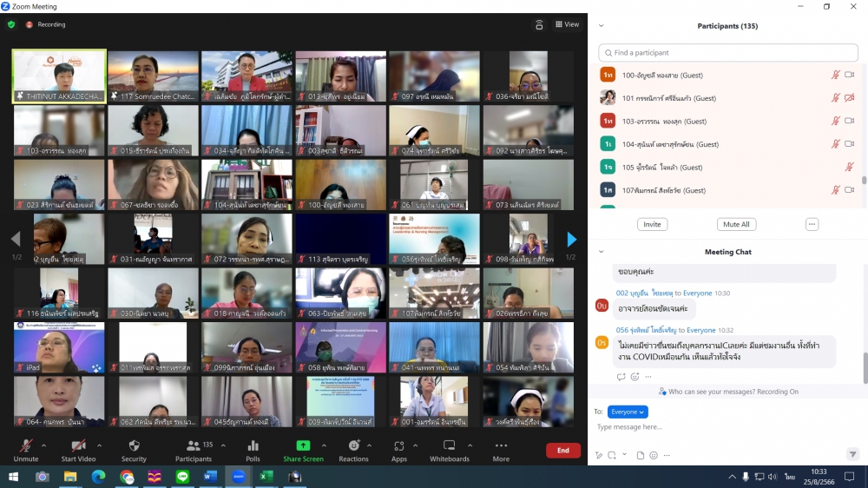Open the View layout menu
Viewport: 868px width, 488px height.
coord(567,24)
